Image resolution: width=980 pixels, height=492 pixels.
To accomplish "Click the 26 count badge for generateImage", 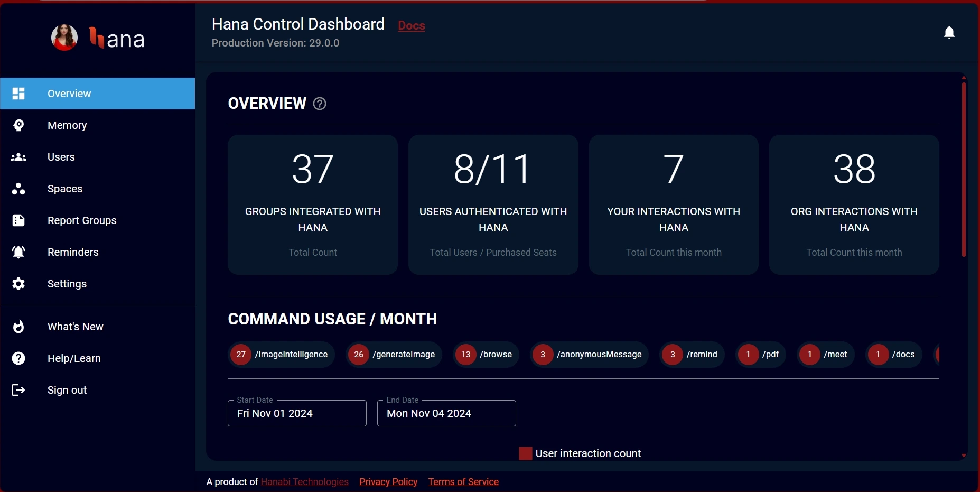I will [359, 354].
